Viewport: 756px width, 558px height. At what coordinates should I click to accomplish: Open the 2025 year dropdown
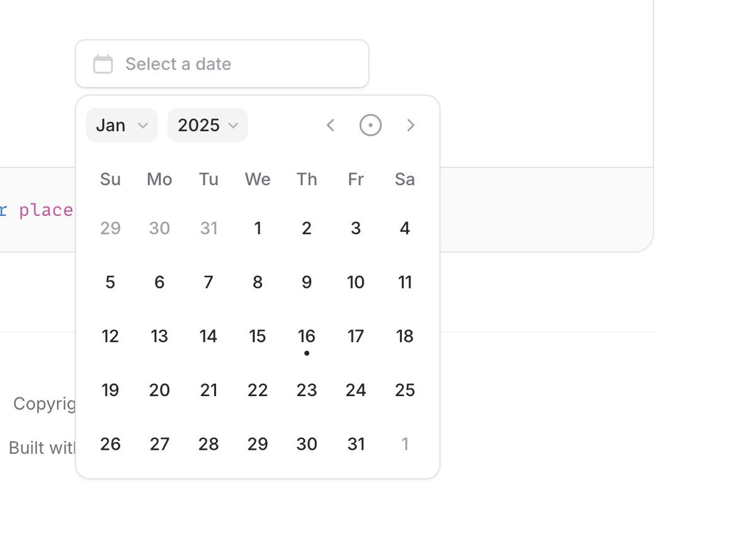point(207,125)
